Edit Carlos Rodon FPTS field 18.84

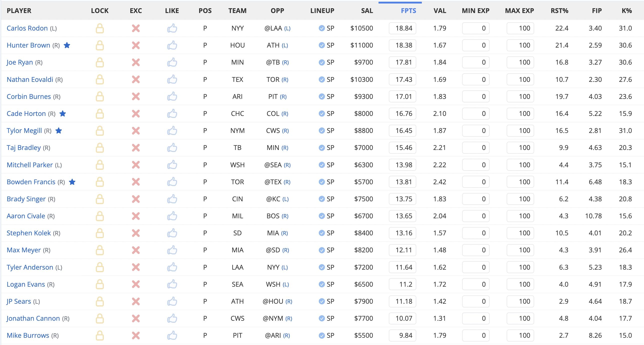403,28
